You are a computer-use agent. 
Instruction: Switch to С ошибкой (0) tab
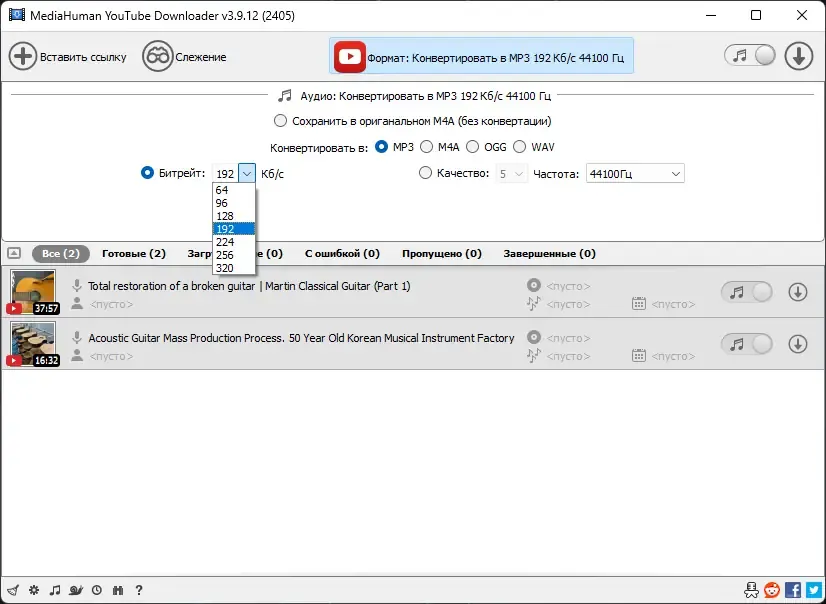342,254
